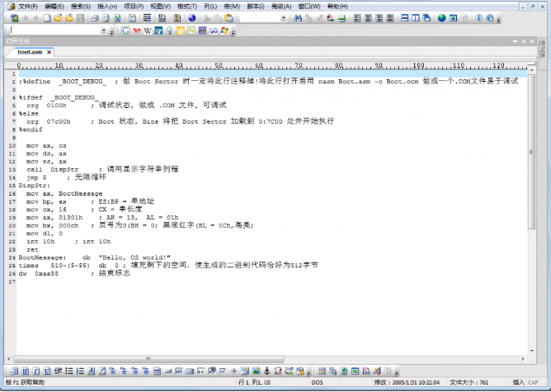Open the file tab list dropdown arrow
The width and height of the screenshot is (551, 392).
[x=516, y=41]
